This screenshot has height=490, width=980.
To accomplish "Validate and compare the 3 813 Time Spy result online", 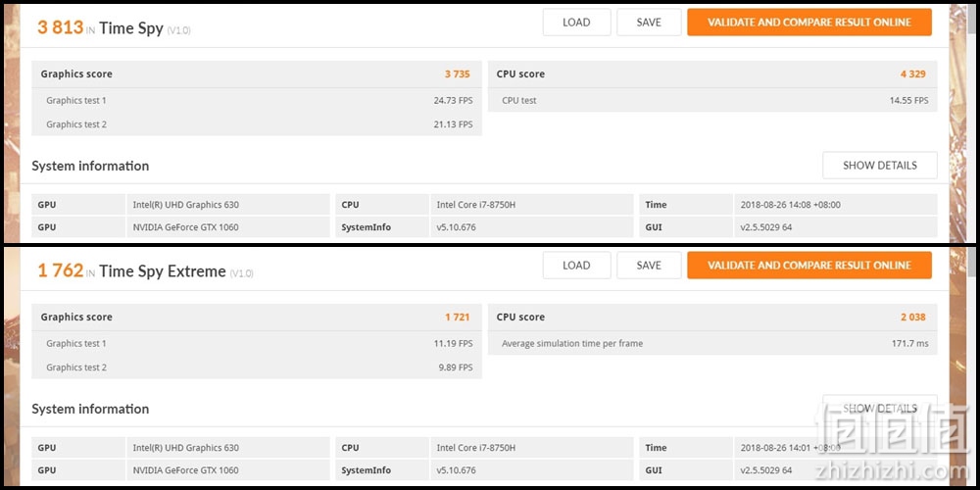I will coord(809,22).
